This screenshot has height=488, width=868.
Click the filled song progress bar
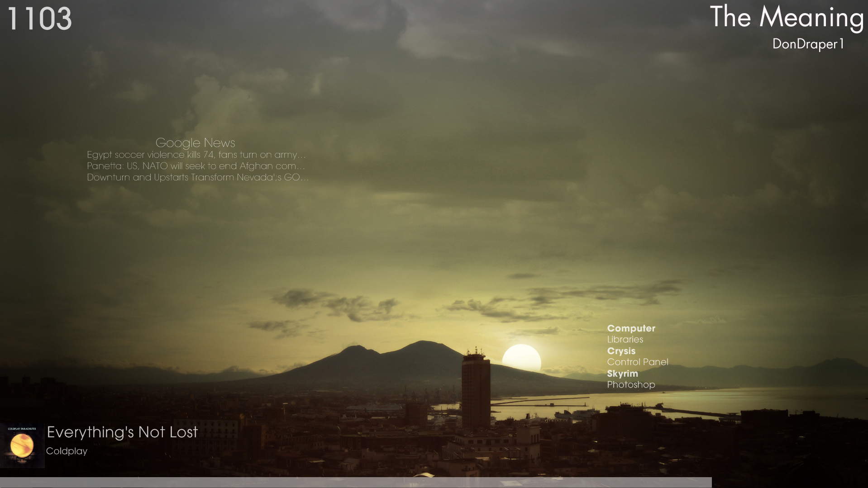353,483
